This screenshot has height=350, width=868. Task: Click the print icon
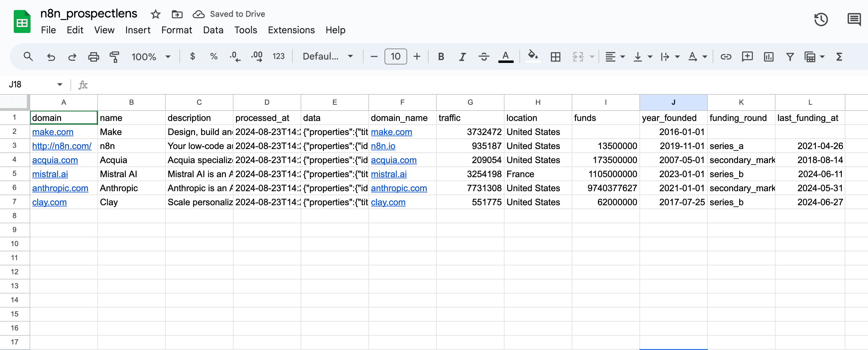point(94,57)
